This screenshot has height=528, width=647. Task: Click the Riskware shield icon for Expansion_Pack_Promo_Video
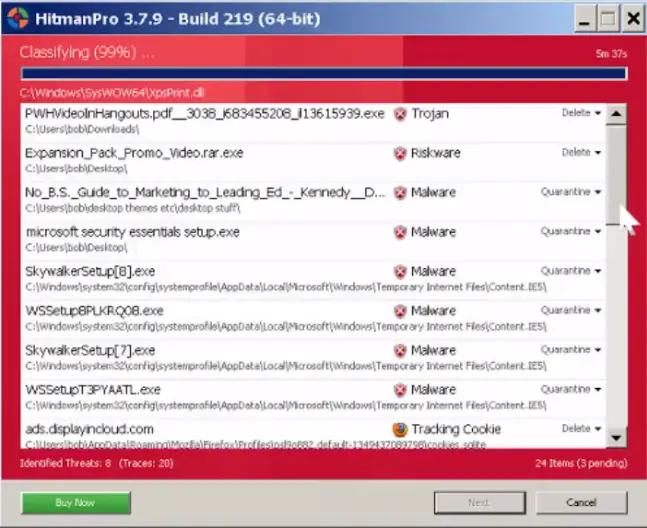(x=400, y=153)
